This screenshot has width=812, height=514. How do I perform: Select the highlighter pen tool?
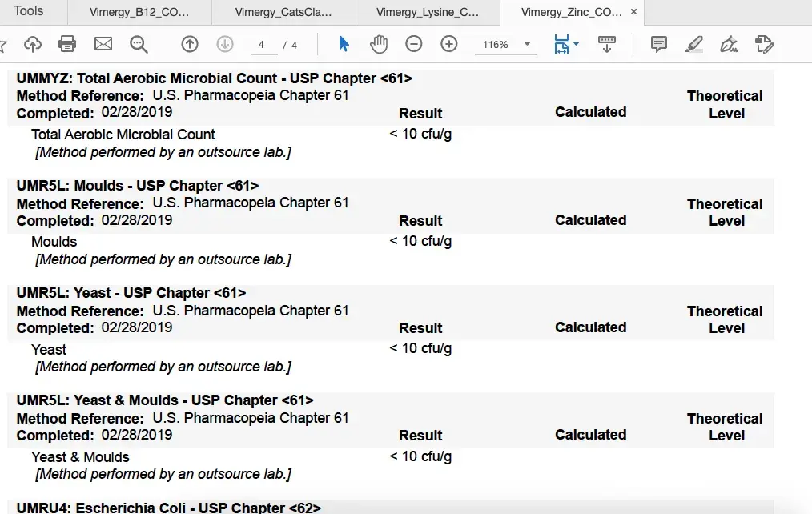(x=694, y=45)
